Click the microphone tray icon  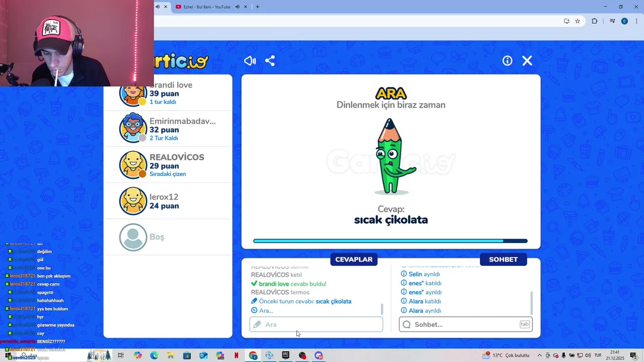(563, 355)
